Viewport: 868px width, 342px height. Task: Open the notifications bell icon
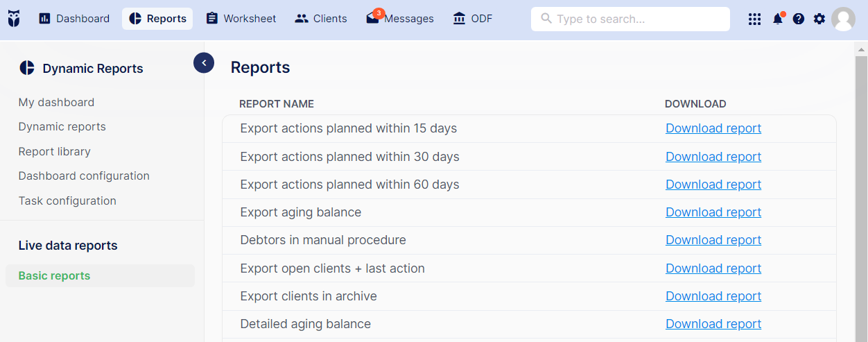point(778,19)
